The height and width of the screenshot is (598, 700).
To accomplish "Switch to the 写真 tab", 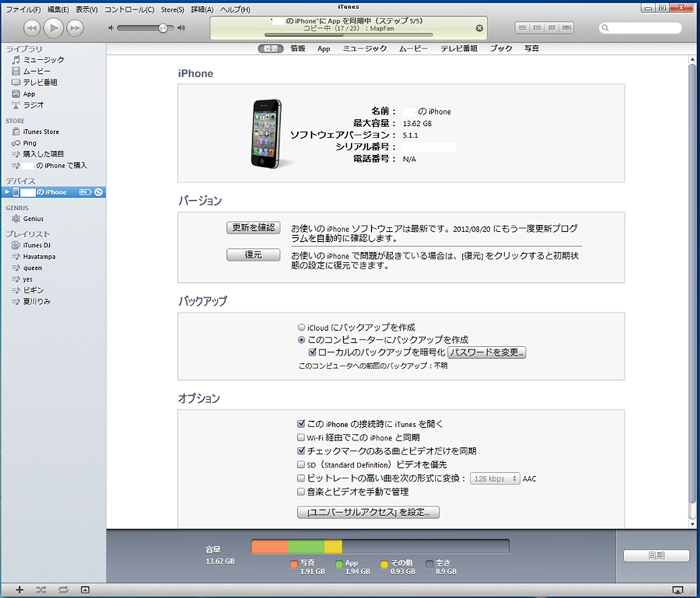I will point(531,49).
